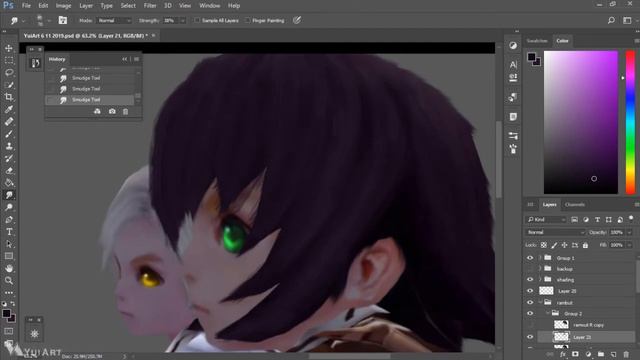Select the Rectangle shape tool
The image size is (640, 360).
[x=9, y=256]
